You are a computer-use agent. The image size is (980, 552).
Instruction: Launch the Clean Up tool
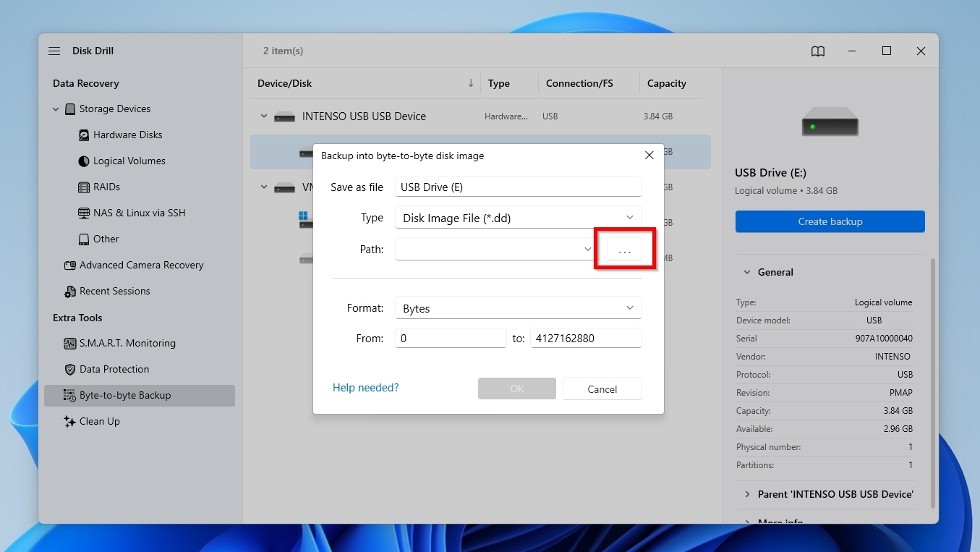[99, 421]
